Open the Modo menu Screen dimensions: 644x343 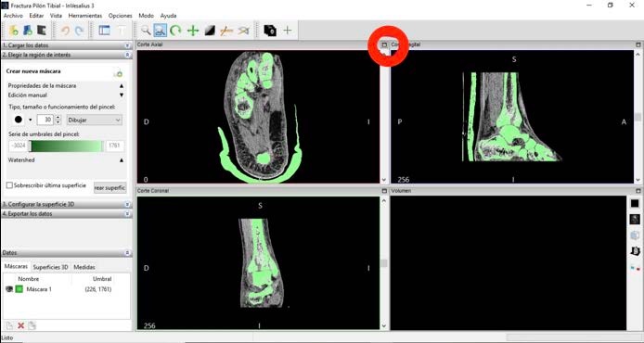[147, 16]
